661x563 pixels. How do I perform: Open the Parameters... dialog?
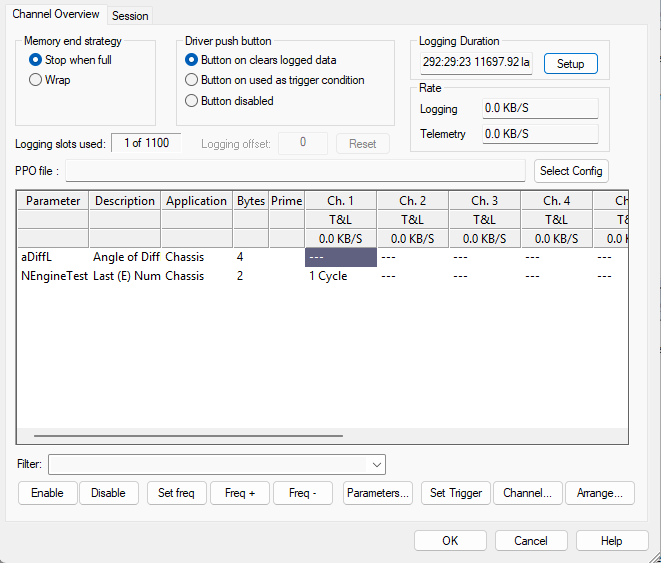tap(378, 493)
